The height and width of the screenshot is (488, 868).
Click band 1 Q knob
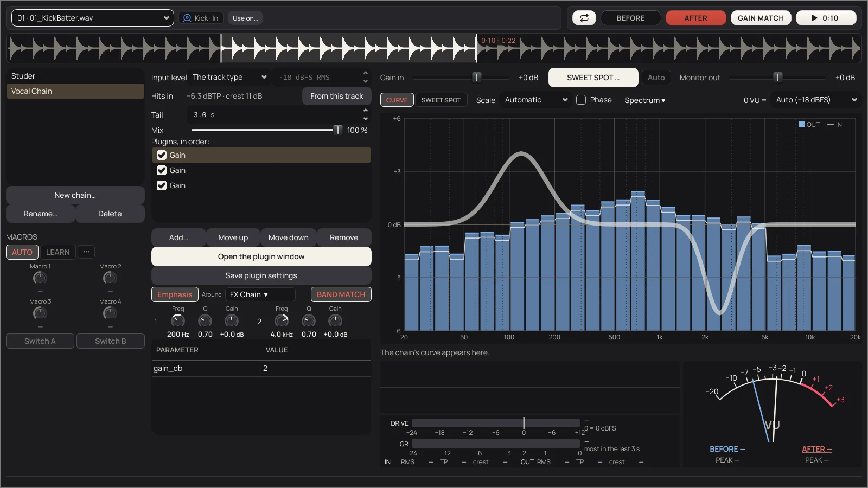(x=205, y=321)
